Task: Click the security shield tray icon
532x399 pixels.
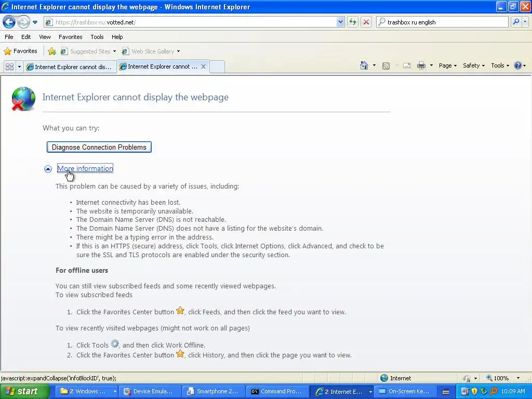Action: [x=474, y=392]
